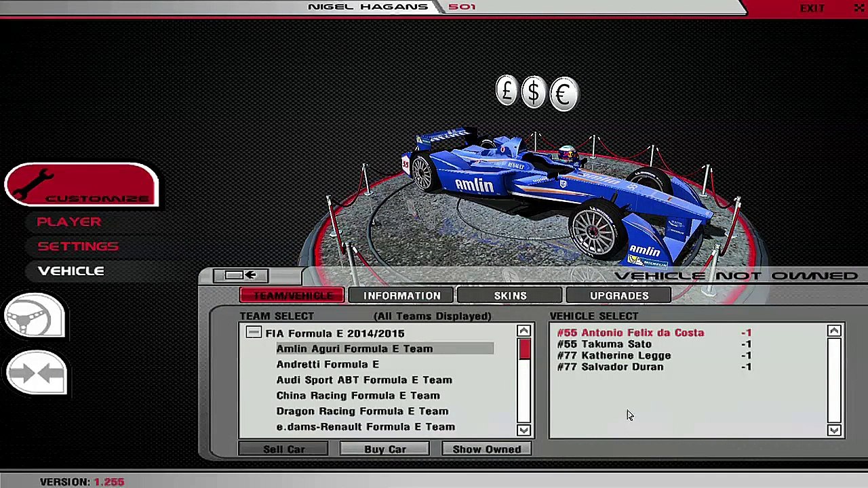Click the steering wheel icon

click(35, 315)
